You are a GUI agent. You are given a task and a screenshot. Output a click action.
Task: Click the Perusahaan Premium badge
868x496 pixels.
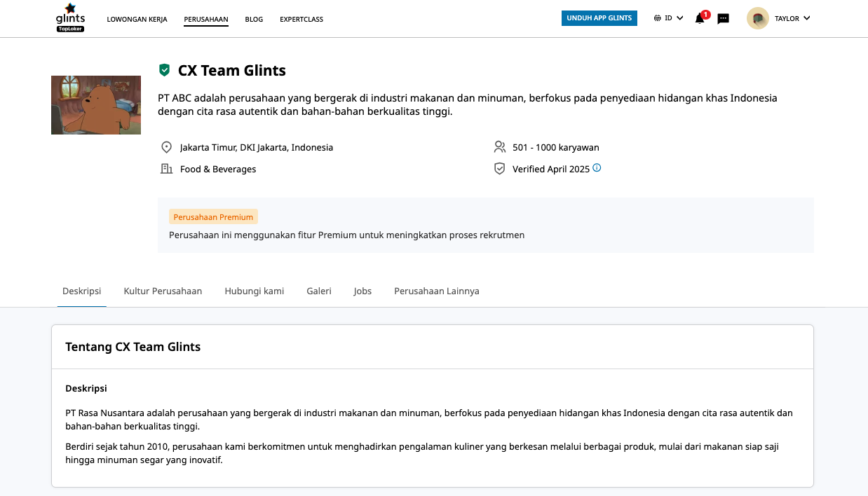pos(213,216)
